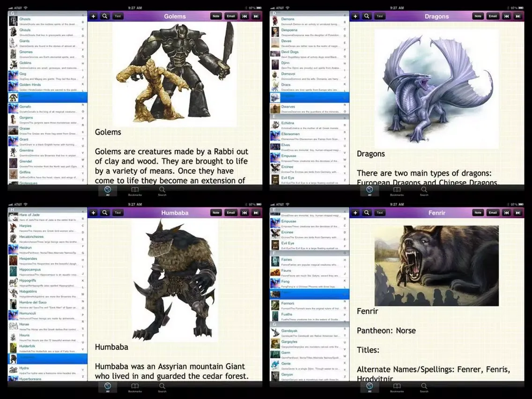The image size is (532, 399).
Task: Tap the plus icon on the Humbaba screen
Action: tap(93, 213)
